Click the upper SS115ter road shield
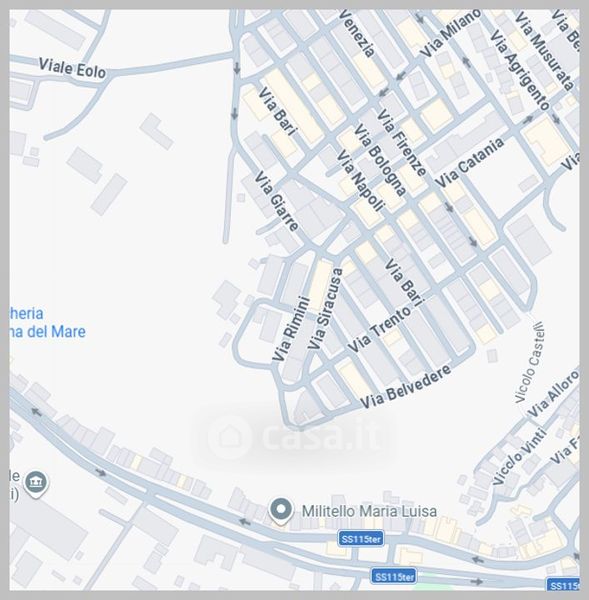Screen dimensions: 589x600 click(x=361, y=539)
